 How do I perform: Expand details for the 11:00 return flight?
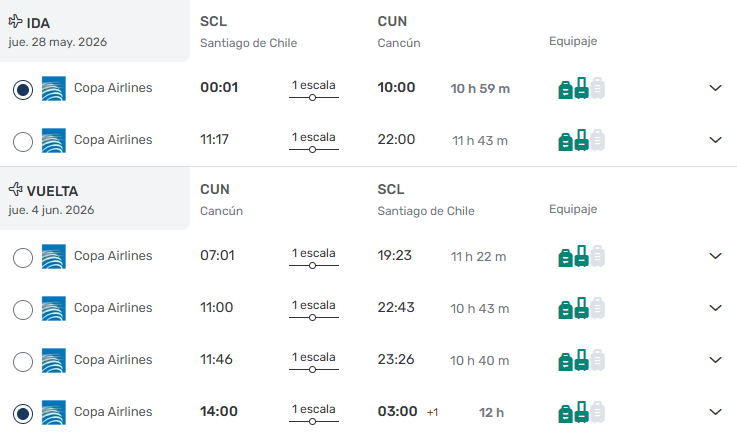(715, 308)
